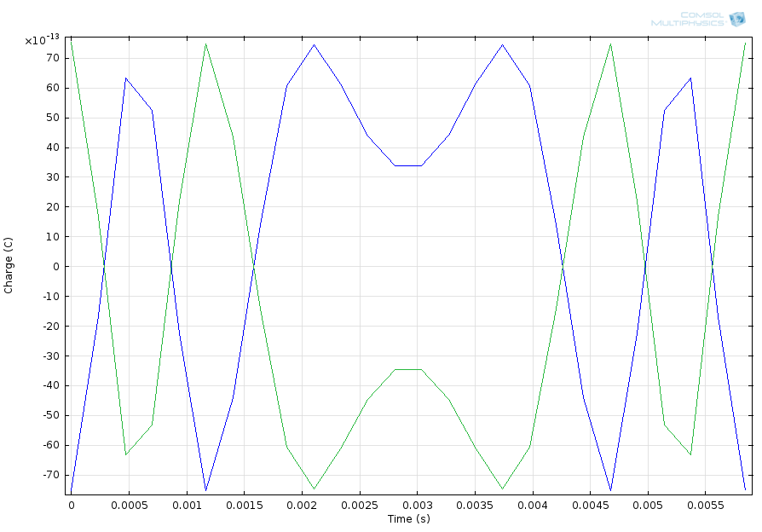Click the 70 tick on charge axis
Screen dimensions: 762x532
point(53,58)
